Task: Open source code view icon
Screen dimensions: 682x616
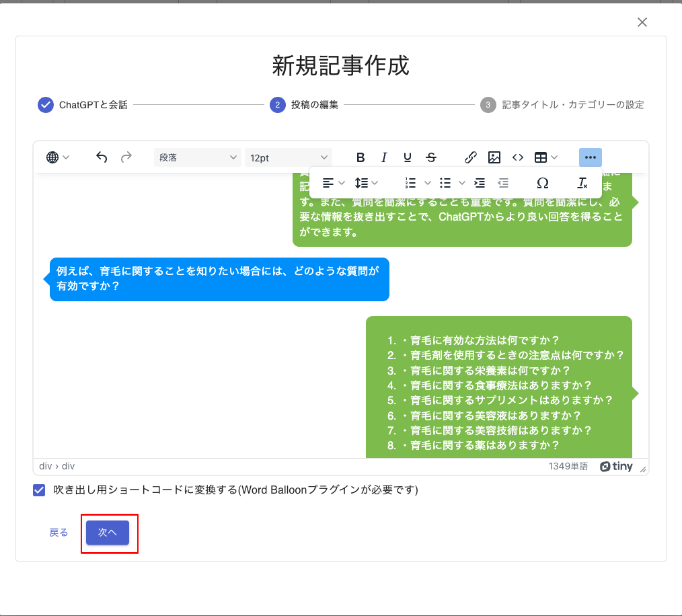Action: pyautogui.click(x=518, y=157)
